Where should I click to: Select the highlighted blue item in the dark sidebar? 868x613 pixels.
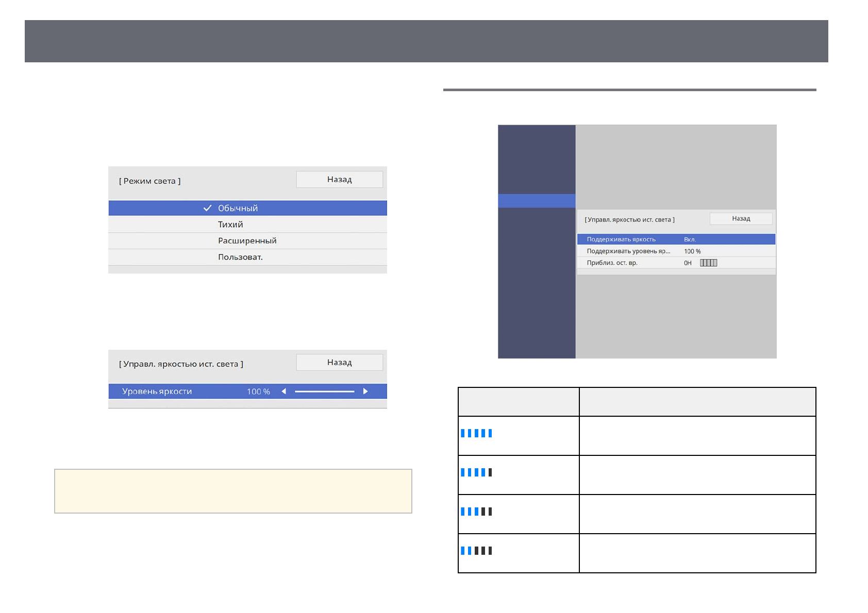coord(537,201)
